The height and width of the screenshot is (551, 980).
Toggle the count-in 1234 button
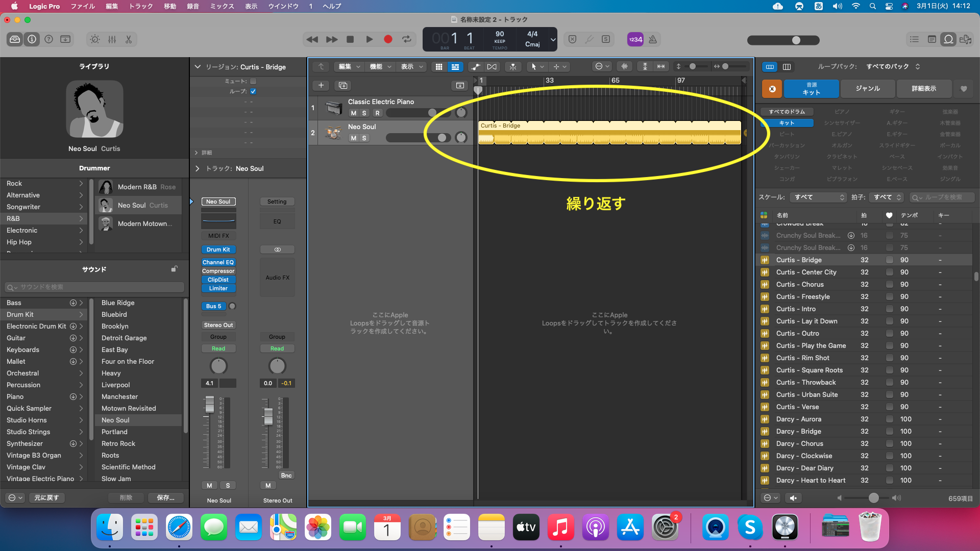(x=635, y=39)
